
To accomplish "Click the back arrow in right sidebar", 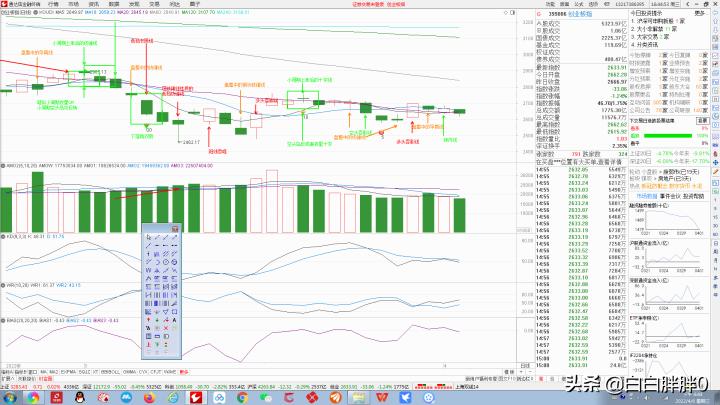I will point(715,13).
